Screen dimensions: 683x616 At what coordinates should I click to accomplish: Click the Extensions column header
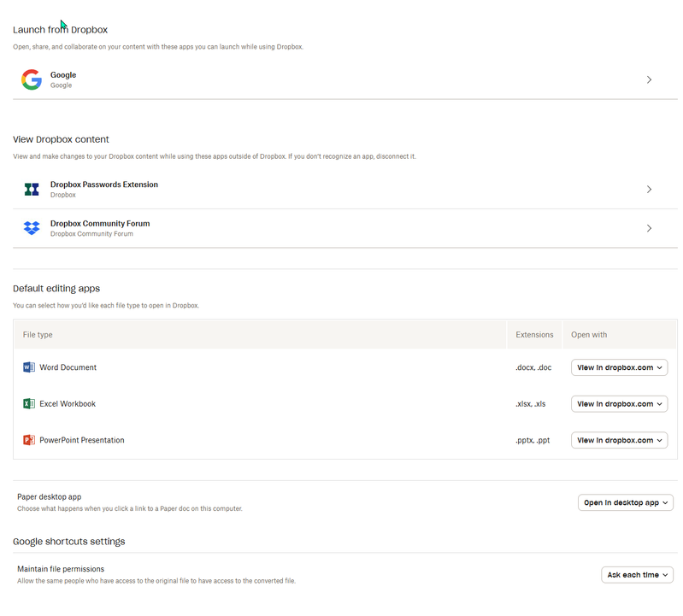534,335
